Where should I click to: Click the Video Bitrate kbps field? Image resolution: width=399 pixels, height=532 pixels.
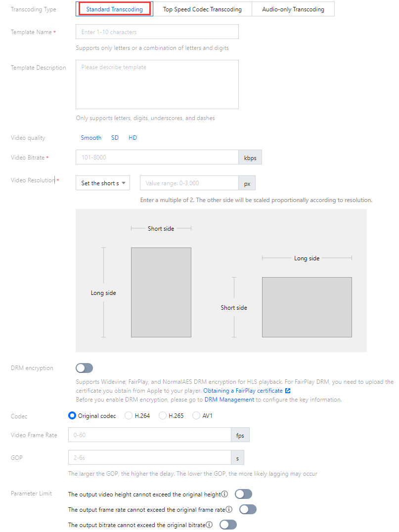[x=157, y=158]
